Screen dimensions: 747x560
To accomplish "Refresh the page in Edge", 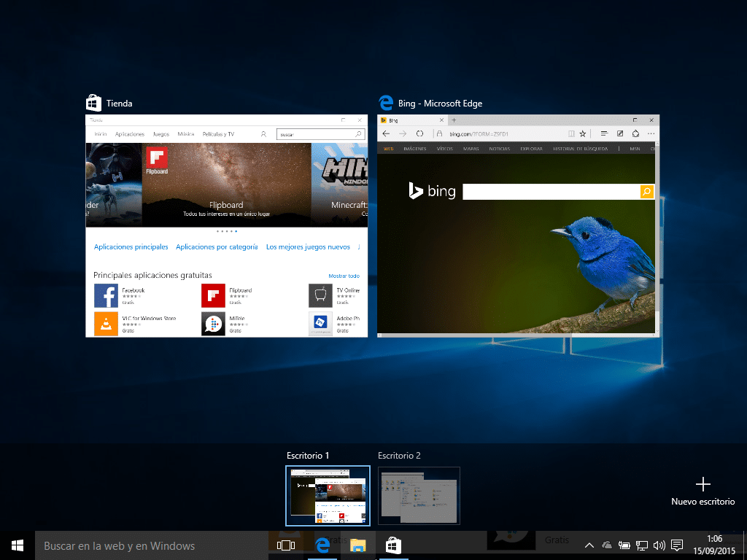I will [x=419, y=134].
